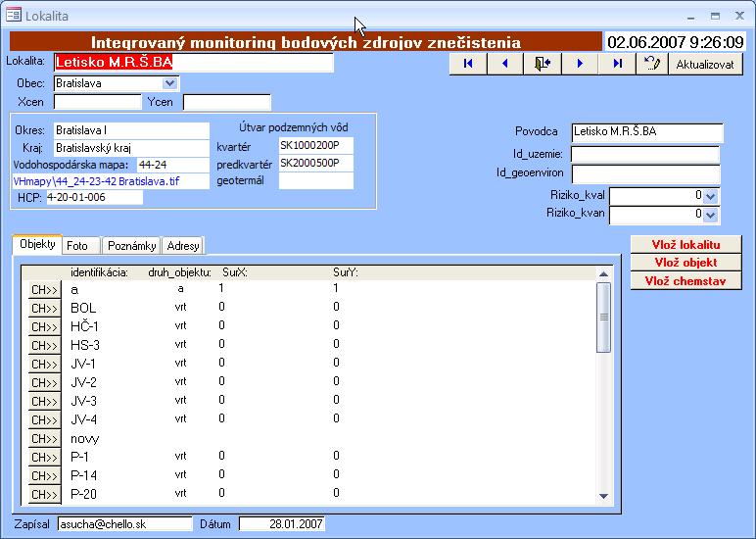Image resolution: width=756 pixels, height=539 pixels.
Task: Open the VHmapy 44_24-23-42 Bratislava.tif link
Action: (110, 181)
